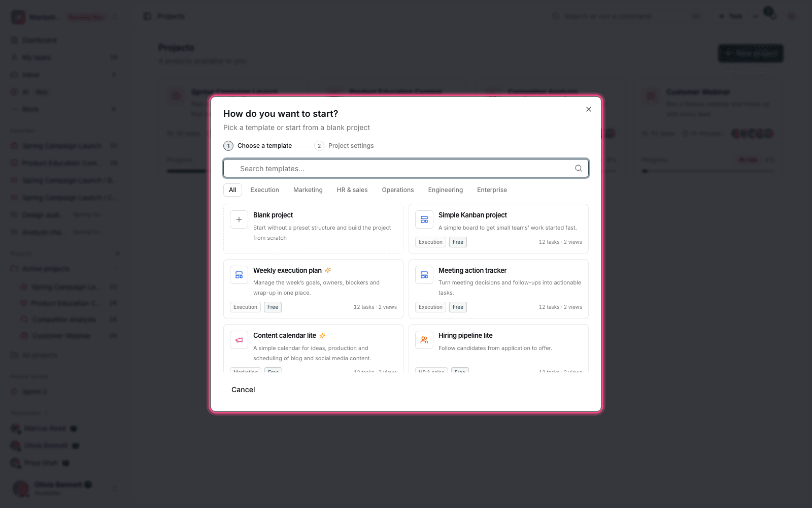Image resolution: width=812 pixels, height=508 pixels.
Task: Click step 1 Choose a template
Action: pos(258,146)
